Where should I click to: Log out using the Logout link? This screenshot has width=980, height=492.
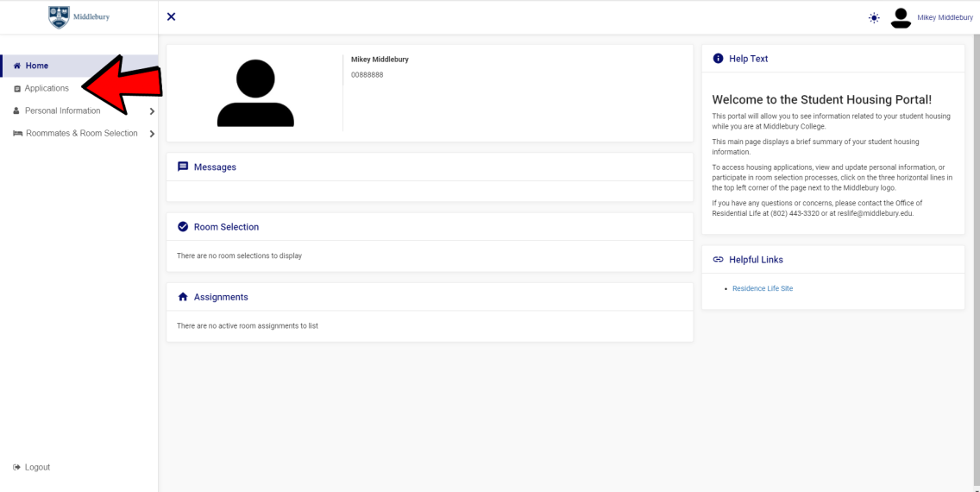[x=37, y=467]
